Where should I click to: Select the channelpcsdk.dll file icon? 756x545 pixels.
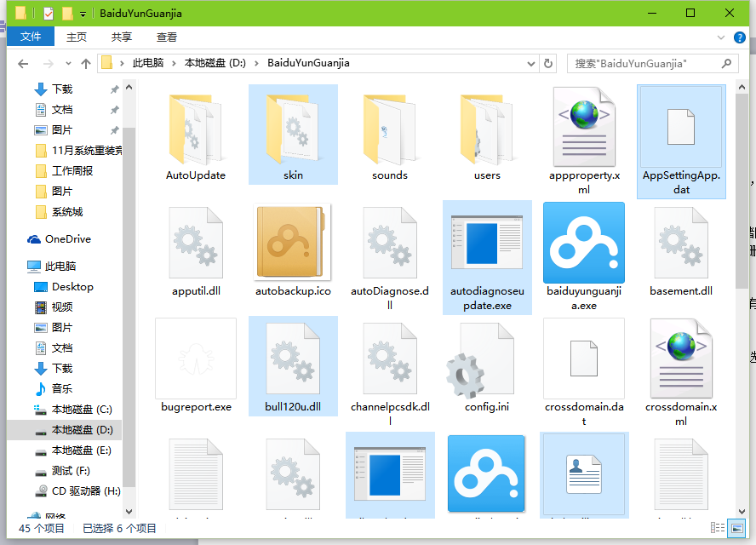(x=390, y=359)
